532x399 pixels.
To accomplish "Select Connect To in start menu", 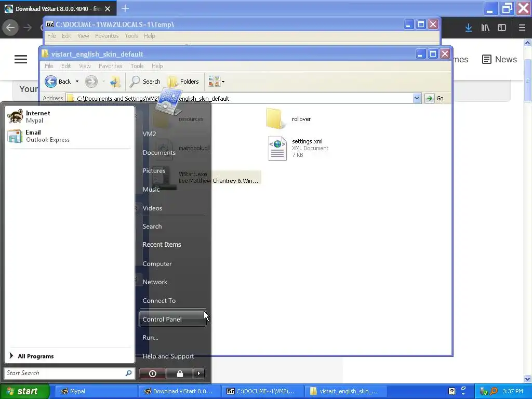I will [x=159, y=301].
